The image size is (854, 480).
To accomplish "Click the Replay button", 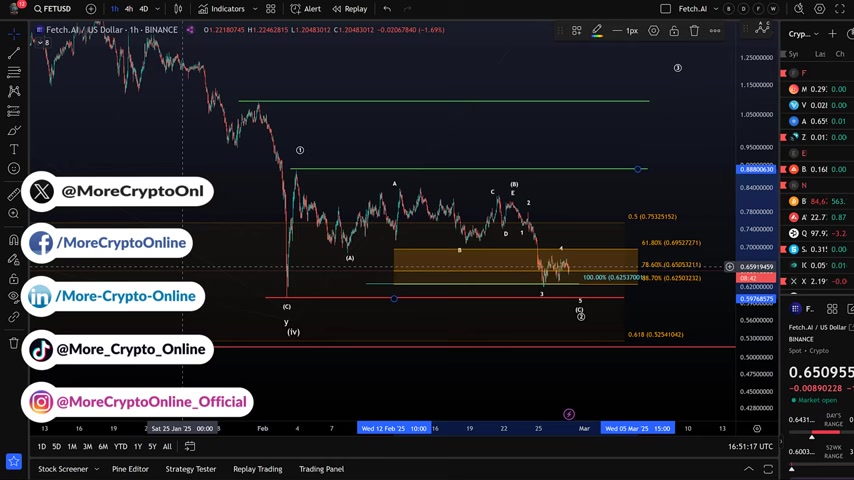I will (x=350, y=9).
